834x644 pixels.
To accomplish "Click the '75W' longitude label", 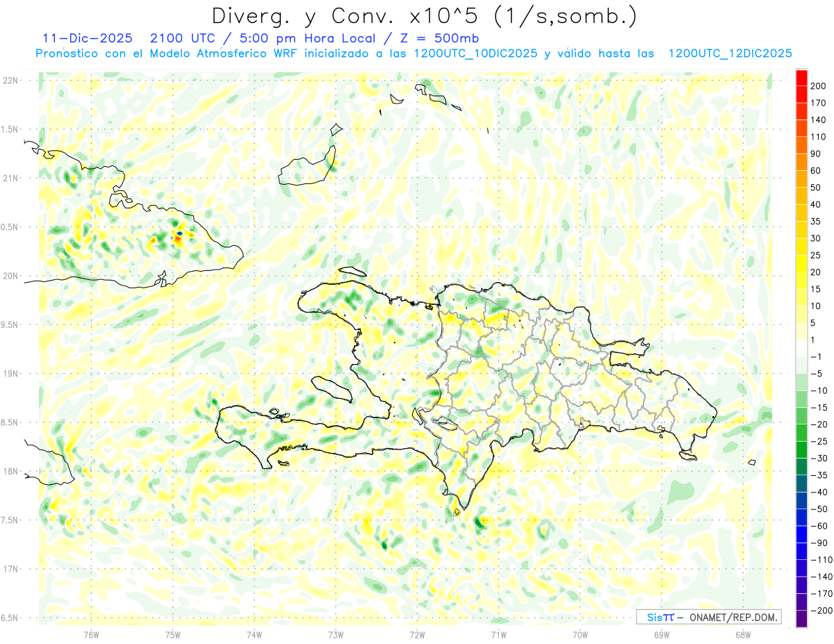I will click(x=173, y=635).
